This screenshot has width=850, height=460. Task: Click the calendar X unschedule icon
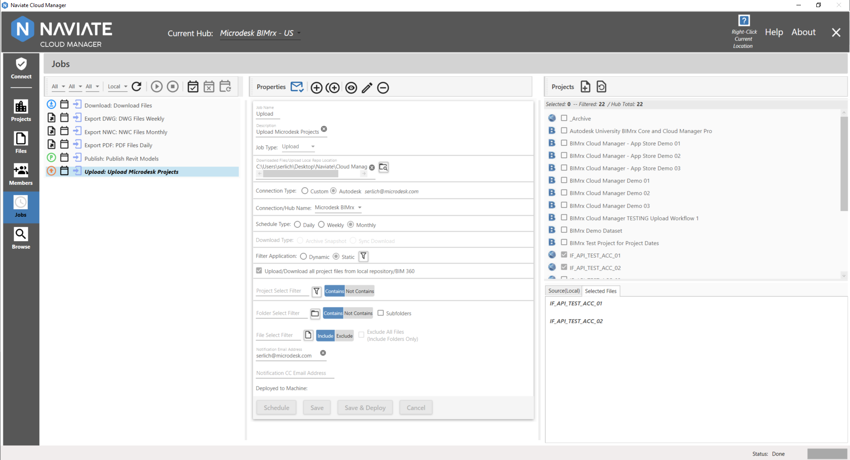coord(209,86)
